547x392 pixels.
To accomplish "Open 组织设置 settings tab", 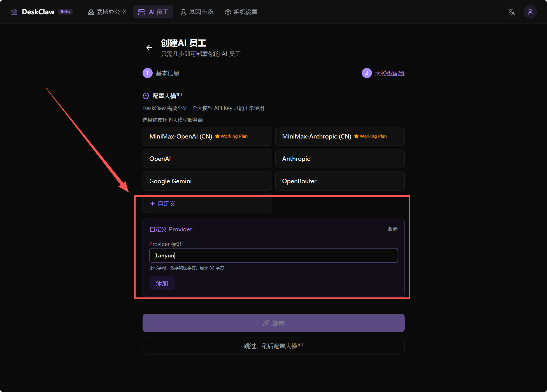I will pos(241,12).
